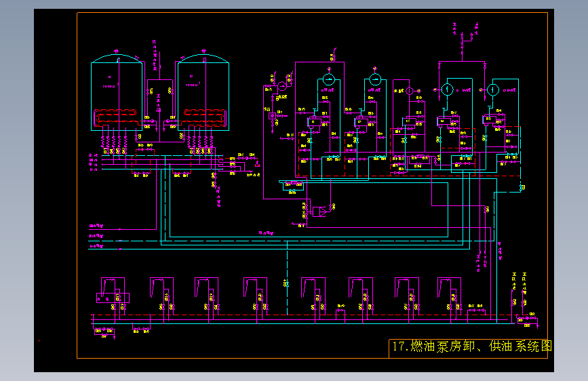This screenshot has width=588, height=381.
Task: Click the drawing title "17.燃油泵房卸、供油系统图"
Action: (472, 346)
